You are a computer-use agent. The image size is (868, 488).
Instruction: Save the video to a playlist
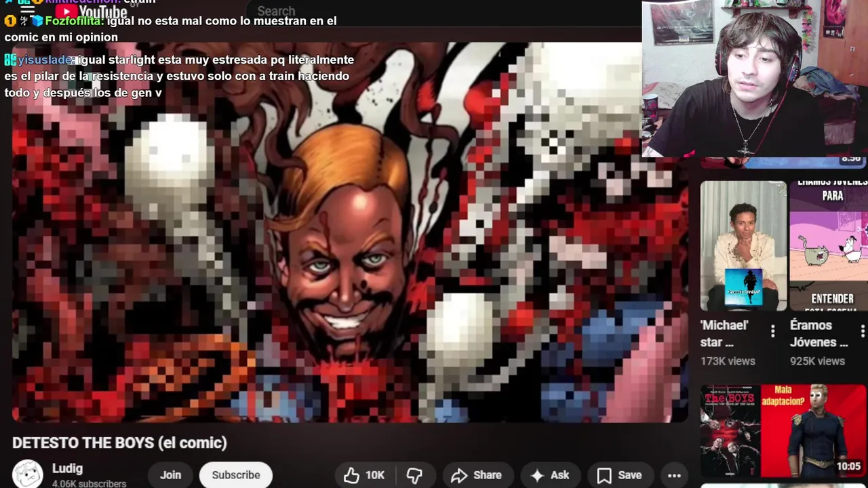(x=620, y=475)
